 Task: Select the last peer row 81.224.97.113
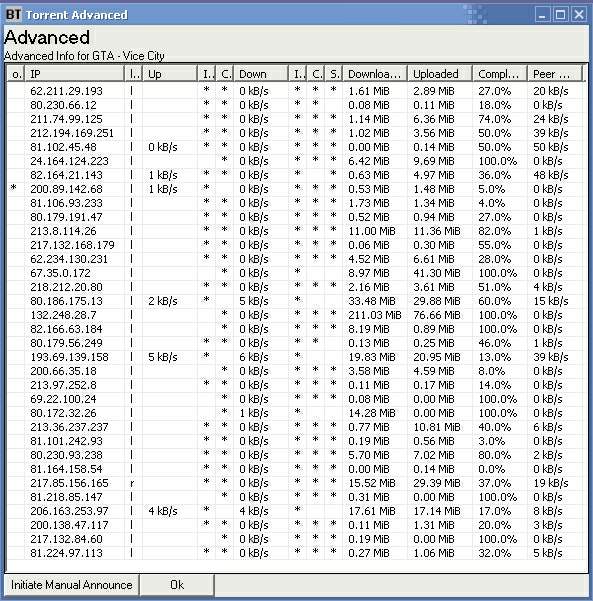tap(295, 553)
